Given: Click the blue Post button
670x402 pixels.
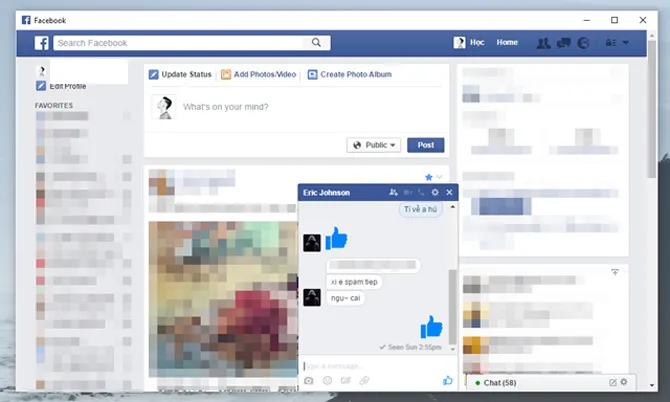Looking at the screenshot, I should [x=426, y=145].
